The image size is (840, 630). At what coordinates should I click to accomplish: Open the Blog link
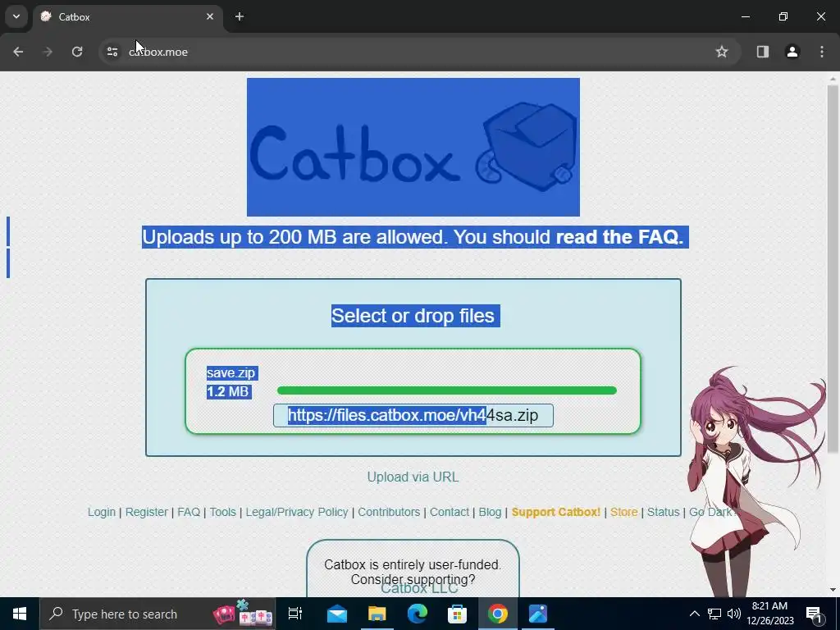[x=490, y=512]
